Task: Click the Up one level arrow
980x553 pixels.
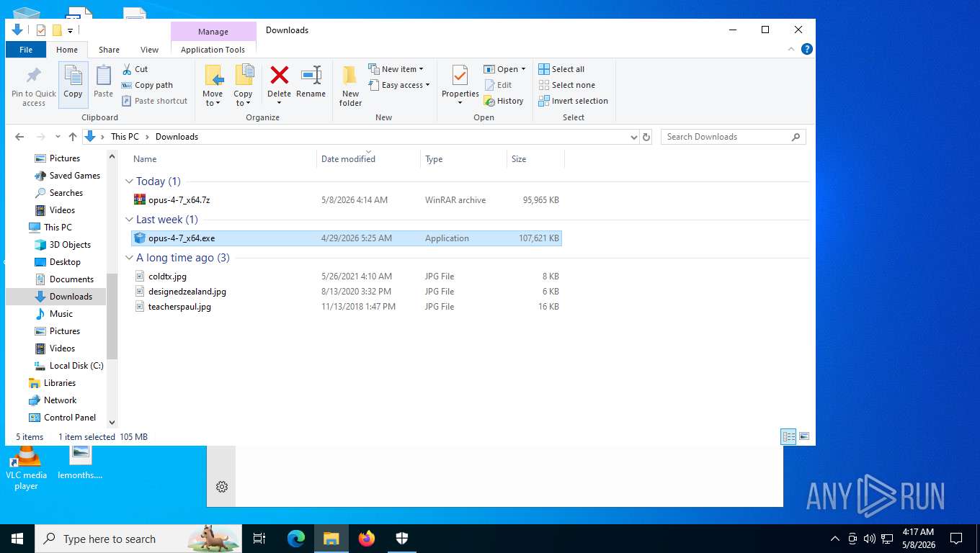Action: click(72, 137)
